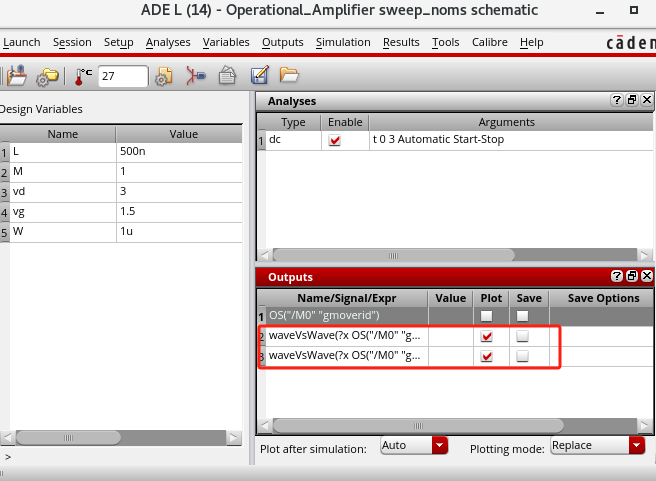The image size is (656, 481).
Task: Open the Calibre menu
Action: click(x=489, y=42)
